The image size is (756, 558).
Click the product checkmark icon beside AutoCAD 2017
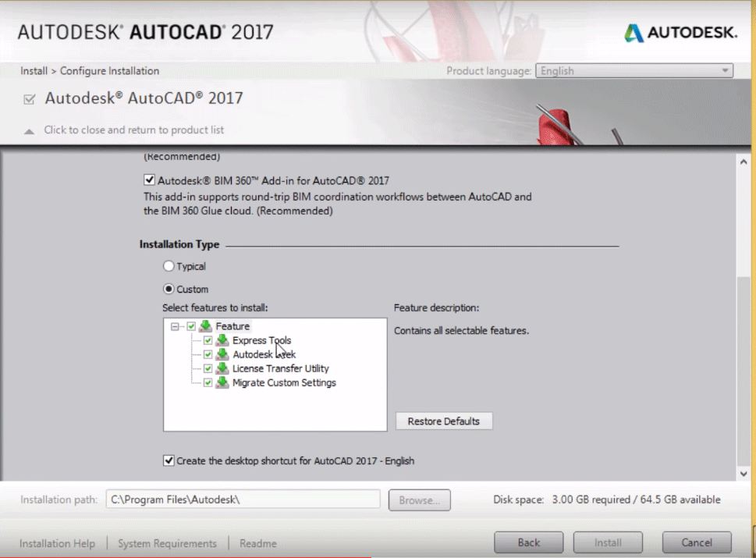point(30,99)
